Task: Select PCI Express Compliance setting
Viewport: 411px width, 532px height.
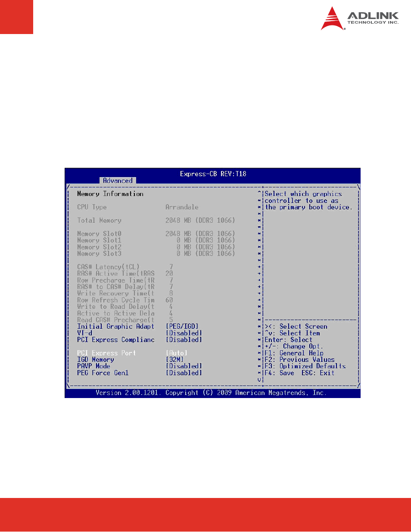Action: [x=116, y=340]
